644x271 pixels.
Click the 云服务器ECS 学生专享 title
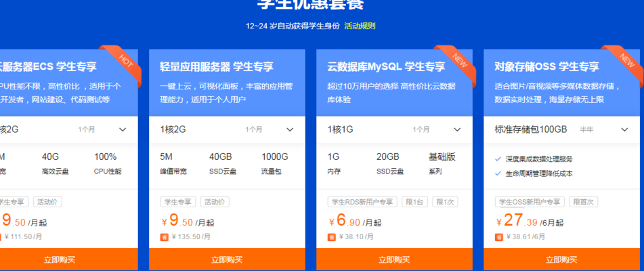tap(48, 66)
